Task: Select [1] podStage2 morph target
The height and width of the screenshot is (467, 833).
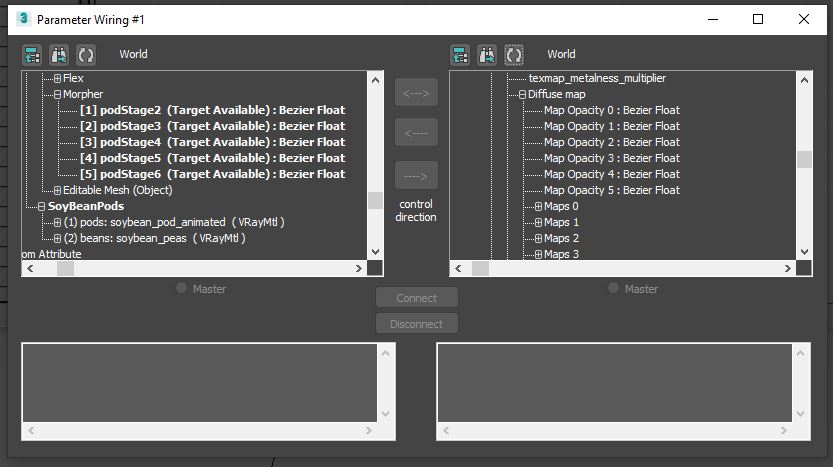Action: click(x=212, y=110)
